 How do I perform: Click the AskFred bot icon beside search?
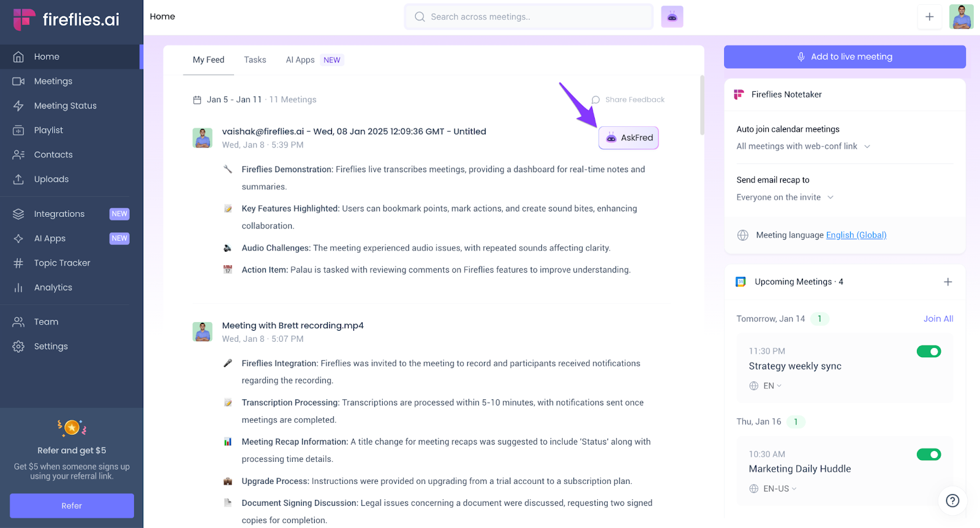[x=672, y=17]
